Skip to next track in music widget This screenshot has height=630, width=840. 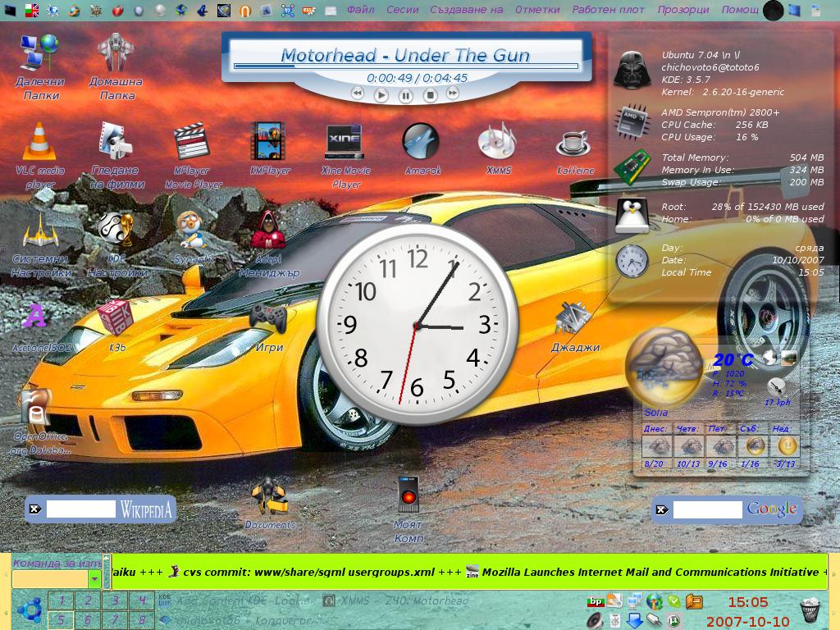tap(453, 94)
